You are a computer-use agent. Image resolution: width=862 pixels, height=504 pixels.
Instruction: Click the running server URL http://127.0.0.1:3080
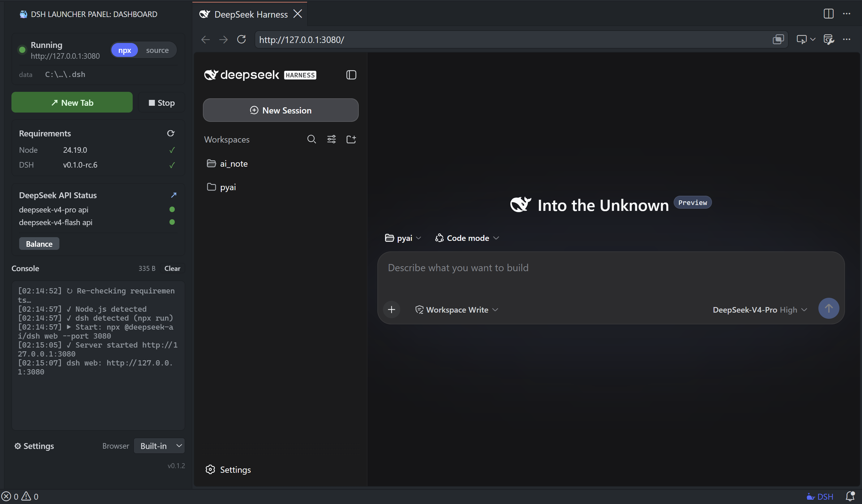(x=65, y=56)
